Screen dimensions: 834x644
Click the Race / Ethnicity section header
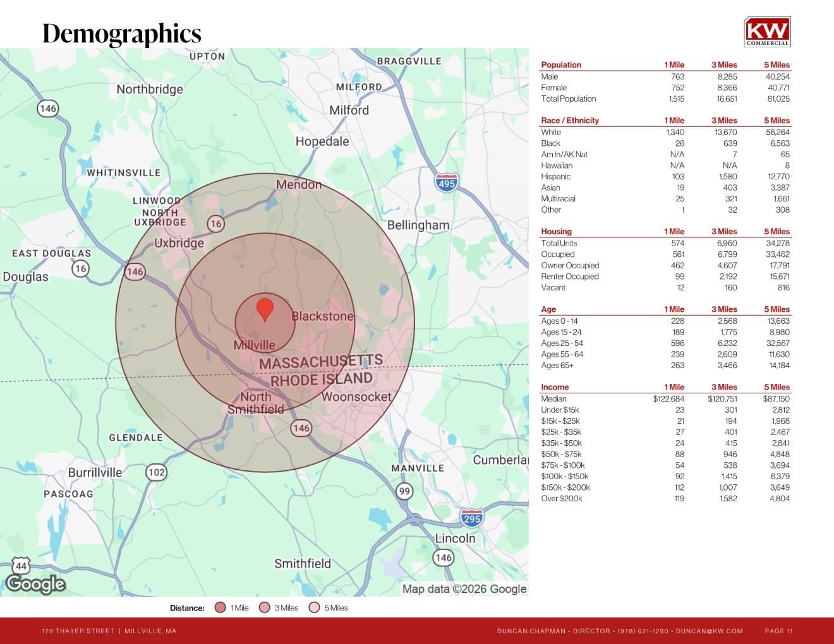click(x=570, y=121)
